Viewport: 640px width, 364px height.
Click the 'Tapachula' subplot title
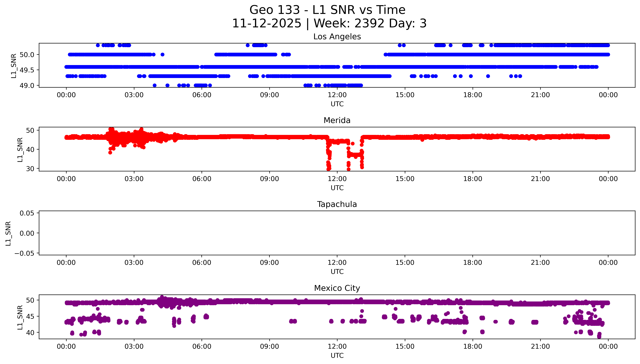337,204
